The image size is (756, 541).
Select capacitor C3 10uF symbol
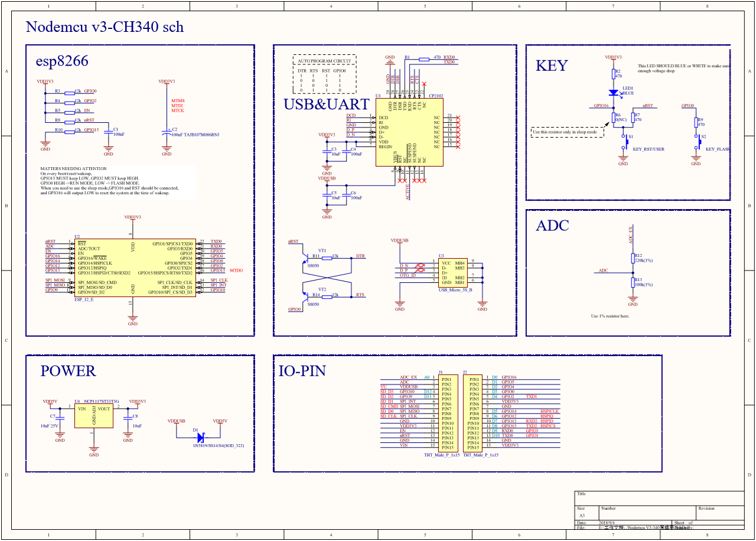click(x=327, y=151)
